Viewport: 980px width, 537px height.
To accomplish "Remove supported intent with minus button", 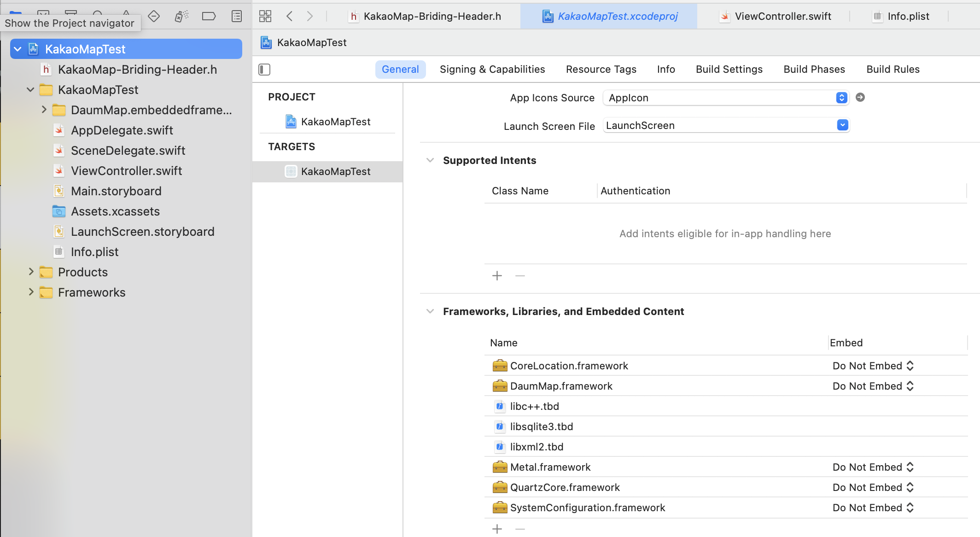I will pos(520,276).
